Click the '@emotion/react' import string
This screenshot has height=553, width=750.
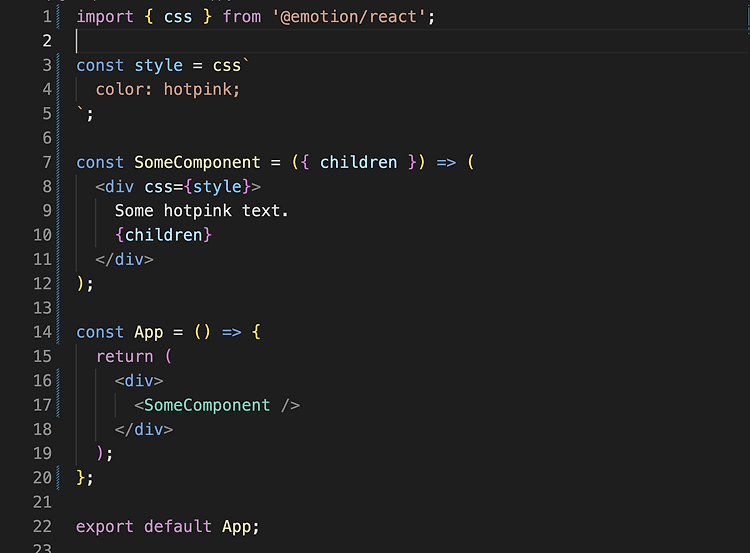click(x=349, y=17)
